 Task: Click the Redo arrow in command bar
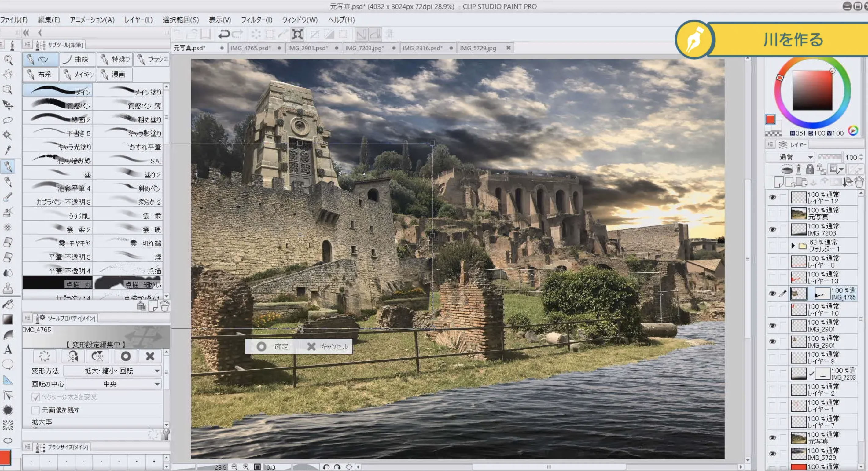coord(238,34)
